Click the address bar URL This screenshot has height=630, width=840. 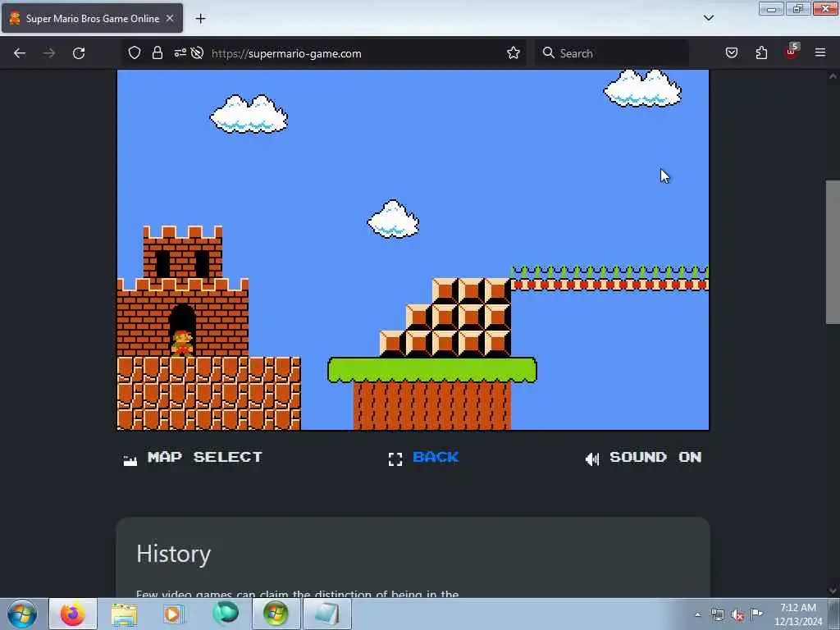tap(286, 53)
